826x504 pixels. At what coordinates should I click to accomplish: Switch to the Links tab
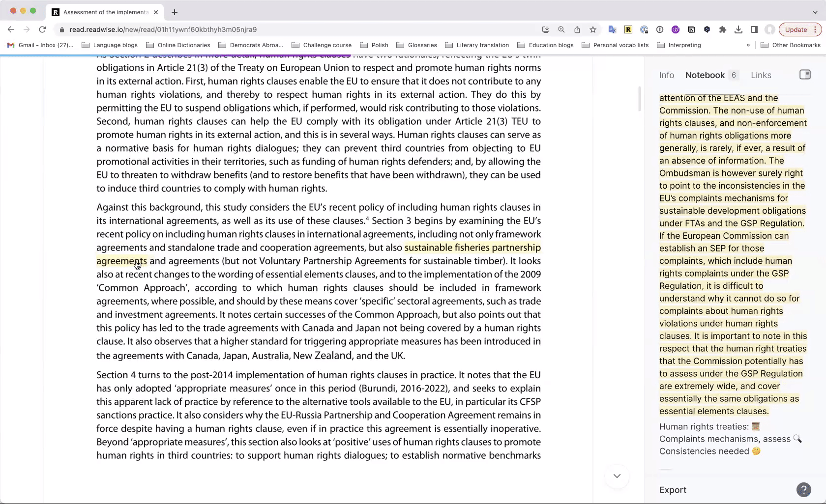[761, 75]
